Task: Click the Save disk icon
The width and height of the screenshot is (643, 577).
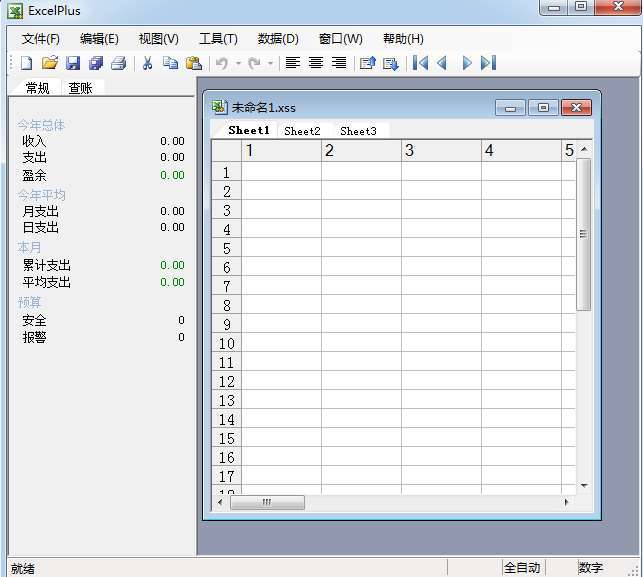Action: (x=72, y=63)
